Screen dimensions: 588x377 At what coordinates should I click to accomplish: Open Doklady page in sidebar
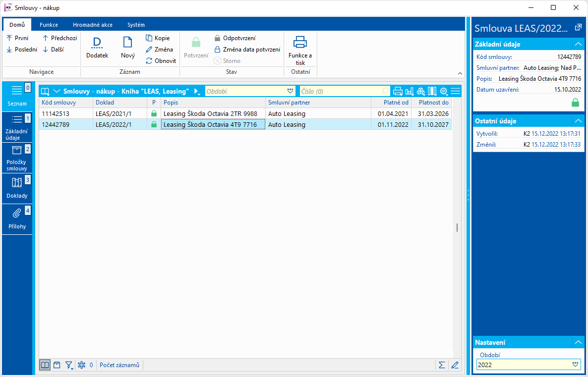click(x=17, y=188)
